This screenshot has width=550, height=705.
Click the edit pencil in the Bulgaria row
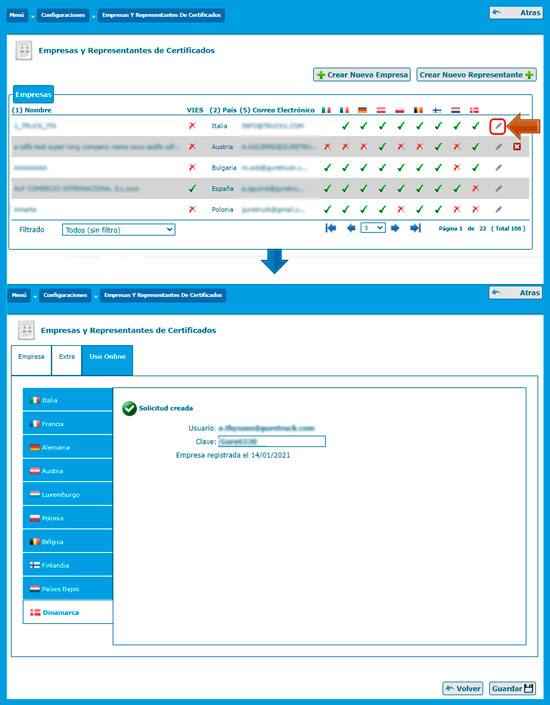tap(498, 168)
